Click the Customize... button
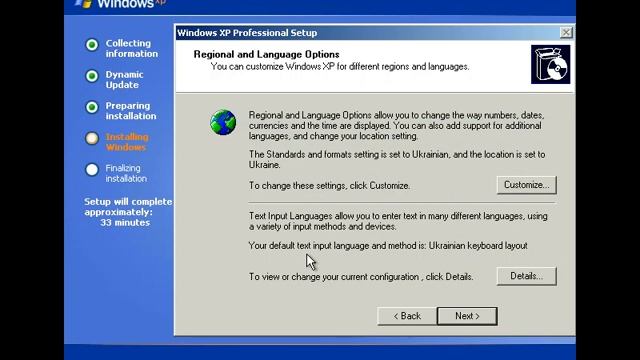This screenshot has width=640, height=360. (x=527, y=185)
